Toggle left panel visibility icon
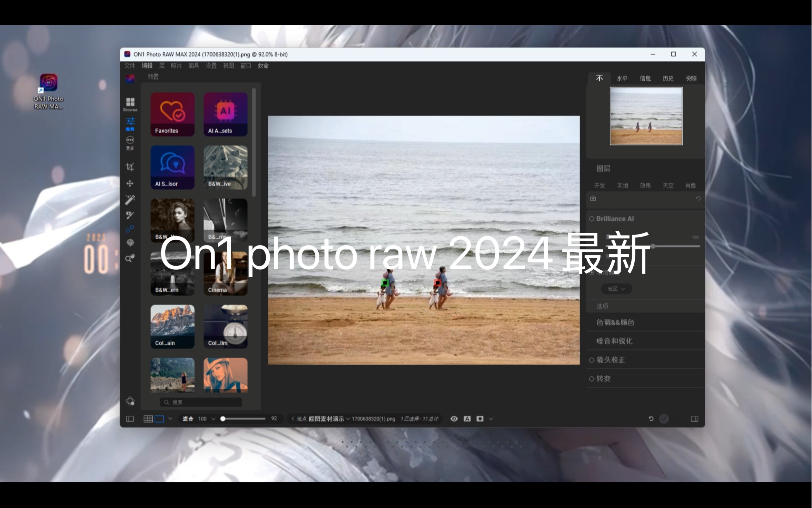 click(130, 419)
